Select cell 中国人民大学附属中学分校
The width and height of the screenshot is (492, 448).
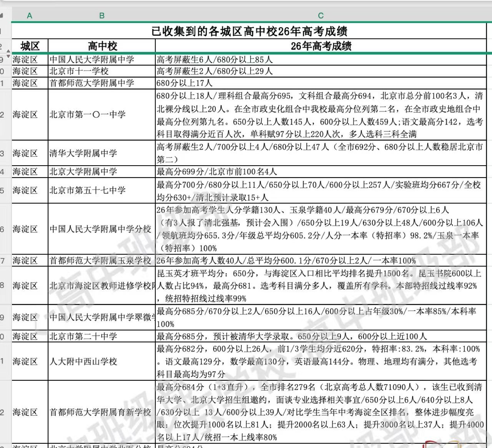102,229
